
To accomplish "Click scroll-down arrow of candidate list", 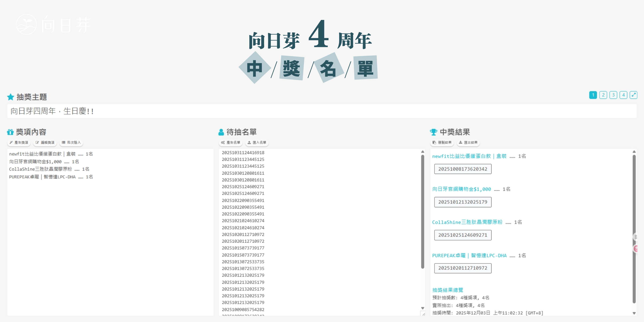I will [422, 308].
